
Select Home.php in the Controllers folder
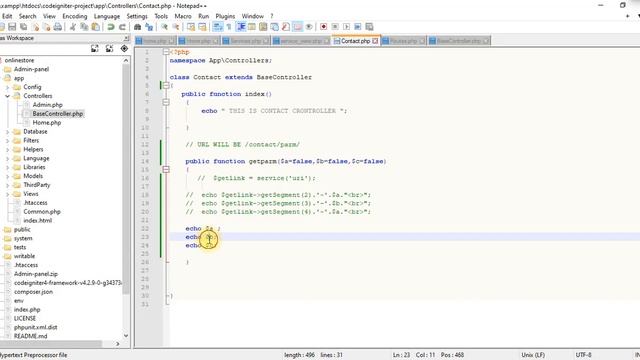pos(47,123)
